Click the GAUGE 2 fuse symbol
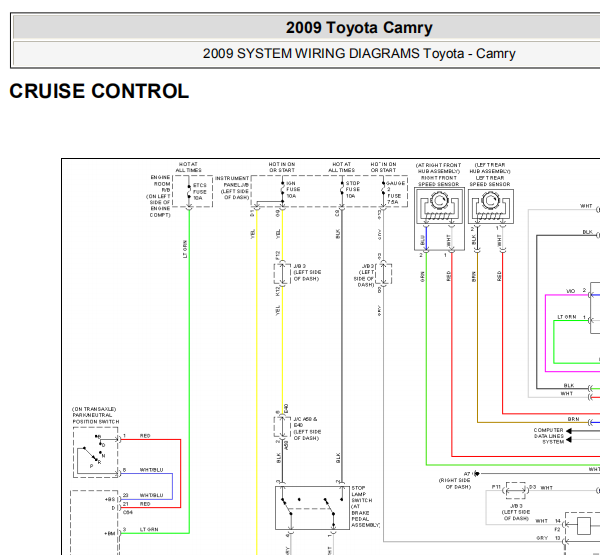Image resolution: width=600 pixels, height=555 pixels. pyautogui.click(x=383, y=190)
